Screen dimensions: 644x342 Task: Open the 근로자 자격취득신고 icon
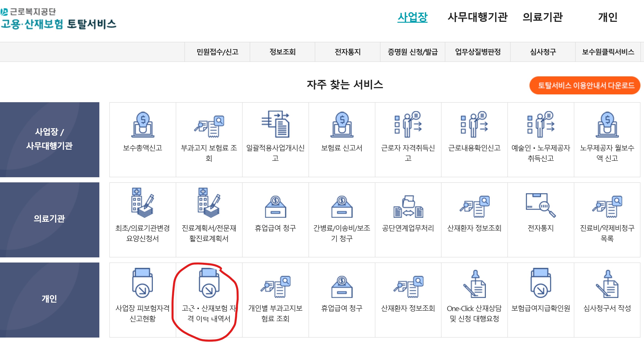click(x=408, y=124)
